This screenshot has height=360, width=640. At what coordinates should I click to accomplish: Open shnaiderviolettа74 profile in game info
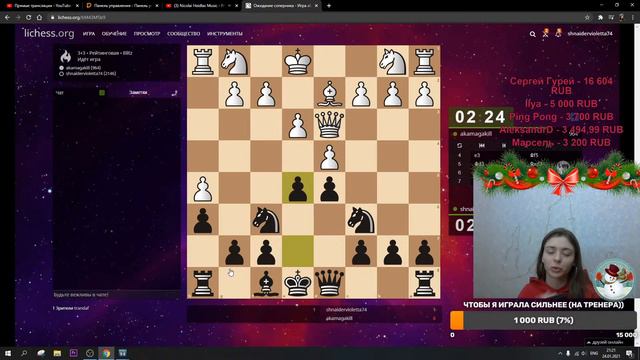coord(91,73)
